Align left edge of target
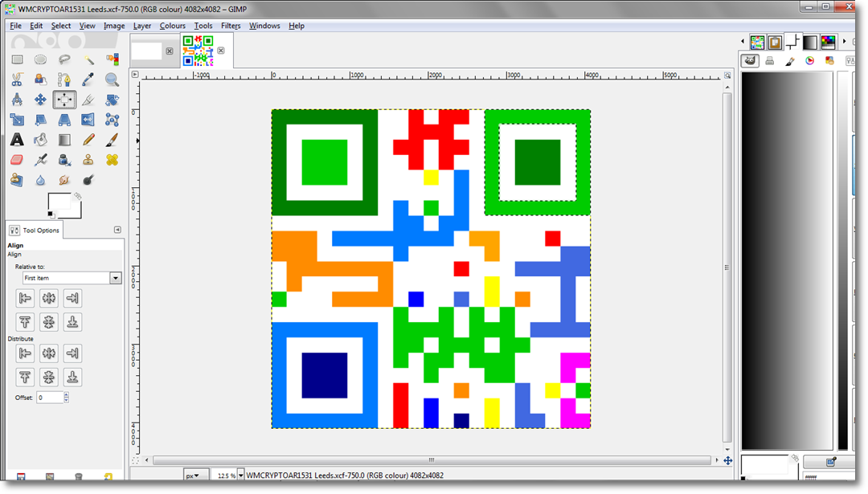The width and height of the screenshot is (868, 494). 25,298
